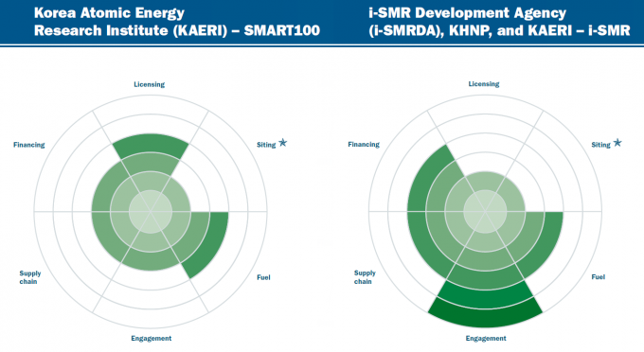Viewport: 644px width, 352px height.
Task: Click the star icon beside i-SMR Siting
Action: tap(617, 143)
